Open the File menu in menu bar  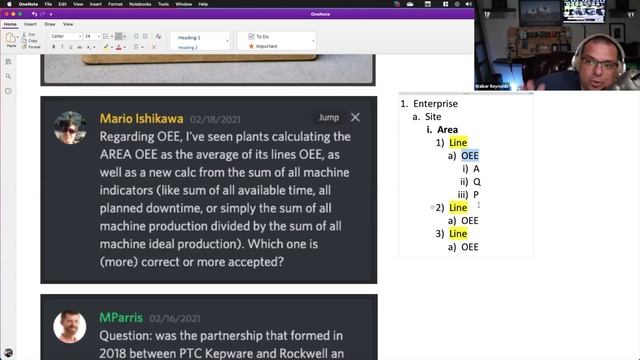[48, 4]
